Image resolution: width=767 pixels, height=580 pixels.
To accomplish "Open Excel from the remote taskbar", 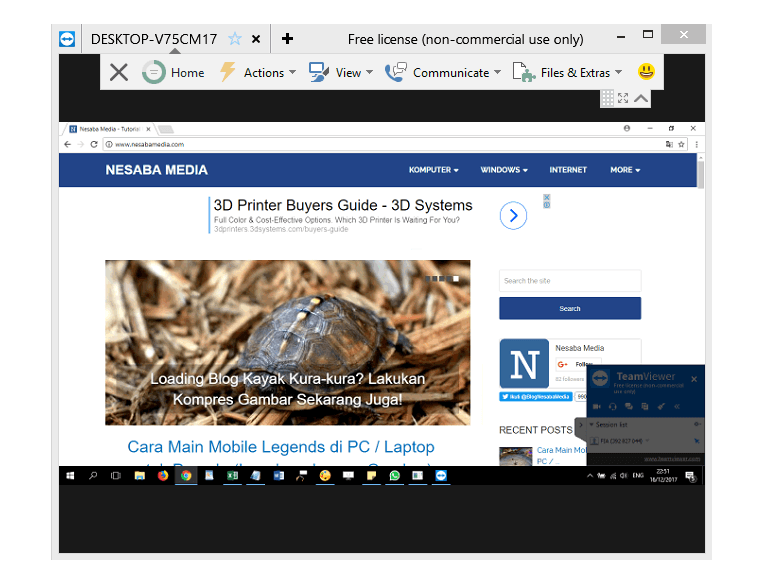I will [x=232, y=475].
